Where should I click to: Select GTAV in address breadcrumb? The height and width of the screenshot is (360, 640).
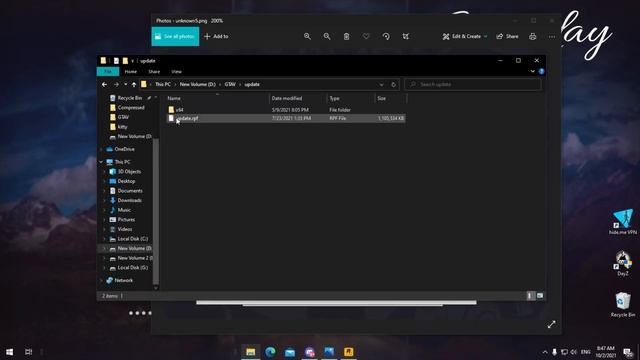coord(230,84)
